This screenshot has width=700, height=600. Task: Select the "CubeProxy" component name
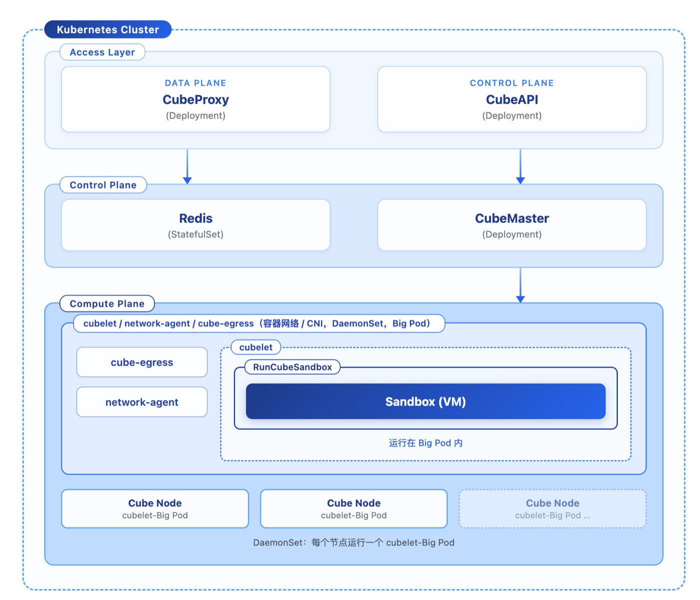[195, 99]
